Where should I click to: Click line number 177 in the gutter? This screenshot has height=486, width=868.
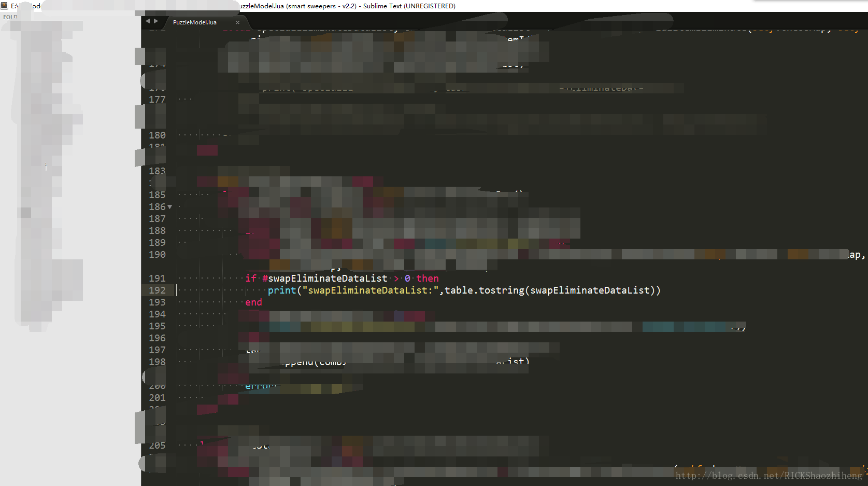(157, 100)
